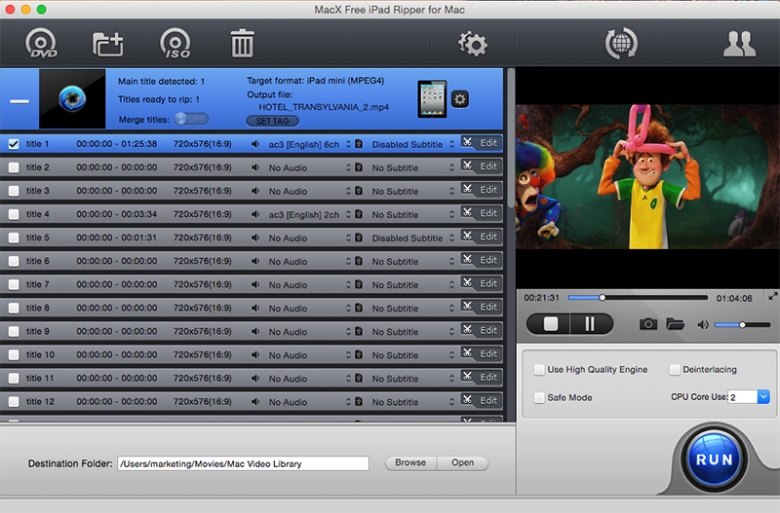Viewport: 780px width, 513px height.
Task: Click the Destination Folder path field
Action: [x=243, y=464]
